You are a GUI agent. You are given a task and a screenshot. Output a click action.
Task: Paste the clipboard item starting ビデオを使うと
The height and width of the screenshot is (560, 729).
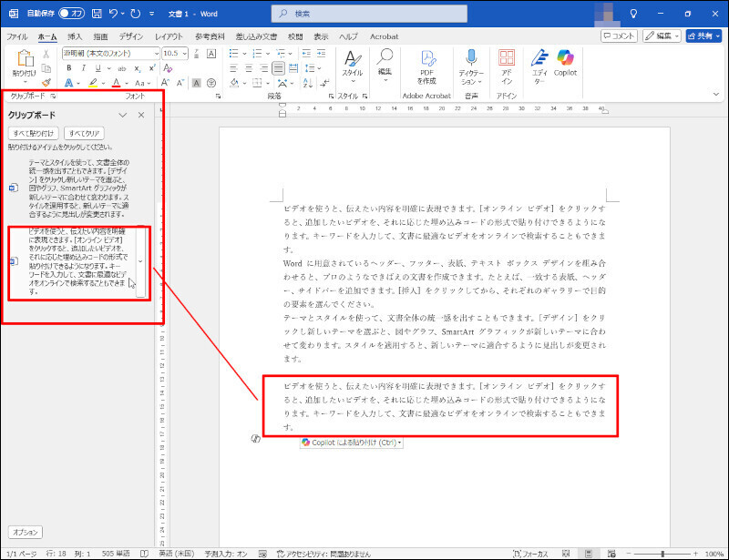pos(77,261)
